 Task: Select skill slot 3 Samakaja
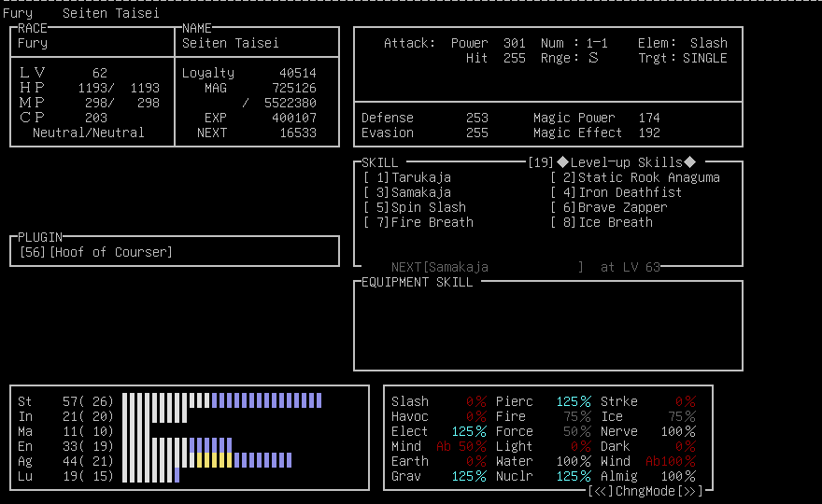coord(407,192)
